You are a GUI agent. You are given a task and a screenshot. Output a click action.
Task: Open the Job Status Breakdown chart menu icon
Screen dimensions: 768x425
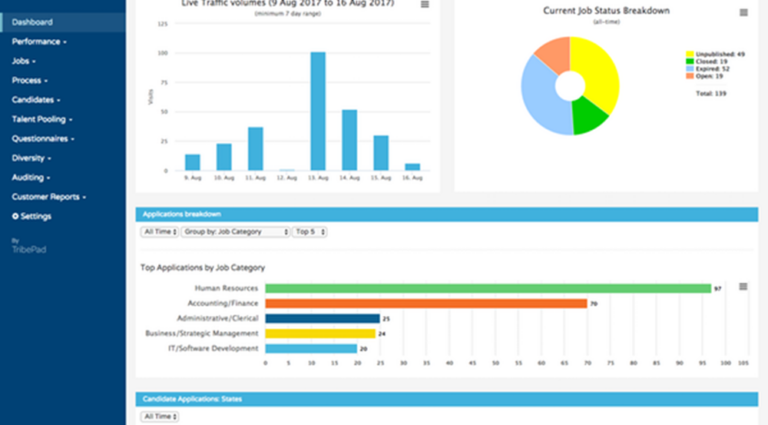click(743, 13)
